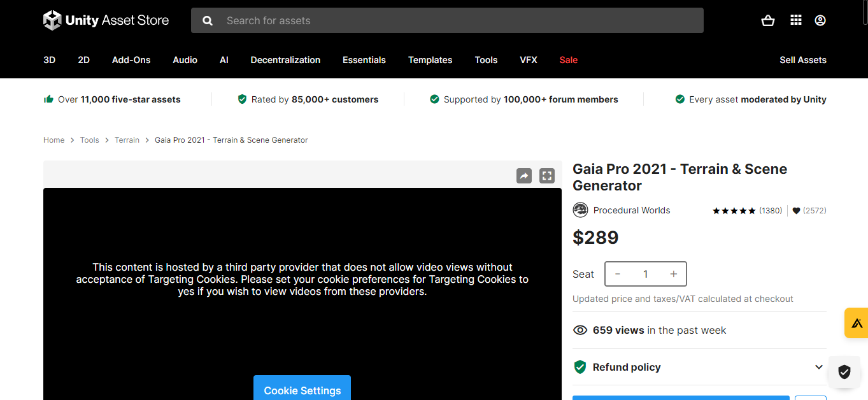868x400 pixels.
Task: Click 'Every asset moderated by Unity' text
Action: tap(758, 99)
